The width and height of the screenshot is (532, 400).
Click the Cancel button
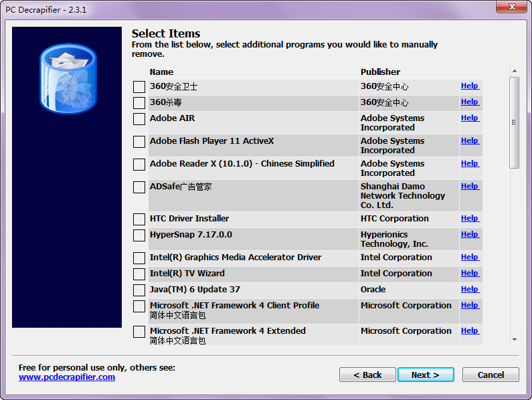point(491,375)
